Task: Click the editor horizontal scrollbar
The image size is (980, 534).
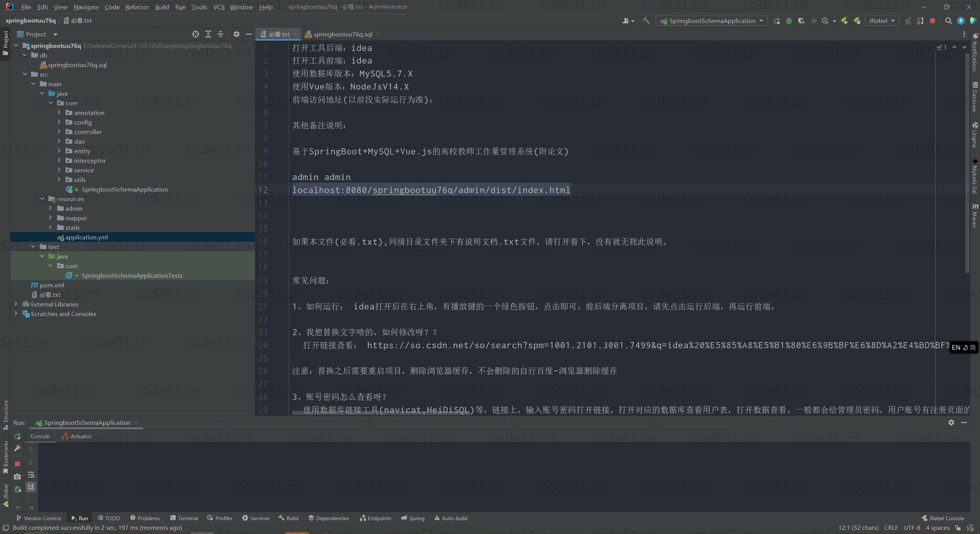Action: (381, 413)
